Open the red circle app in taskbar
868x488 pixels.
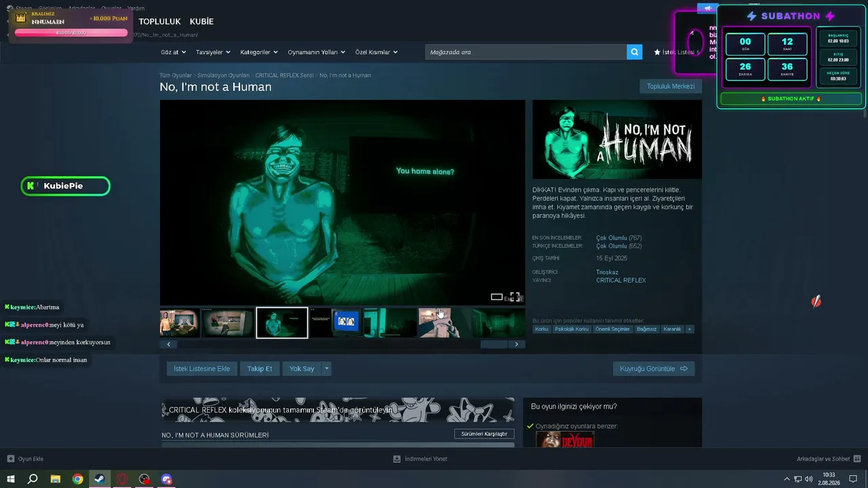(122, 479)
